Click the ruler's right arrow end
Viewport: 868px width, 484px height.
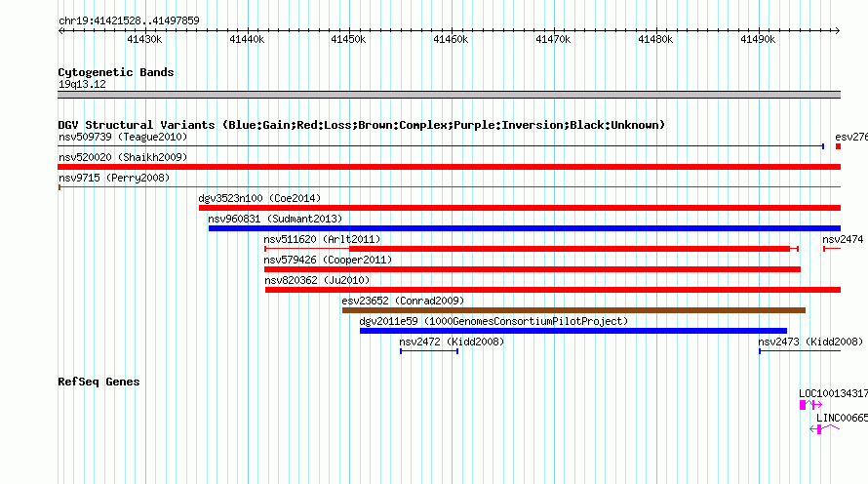pos(837,31)
